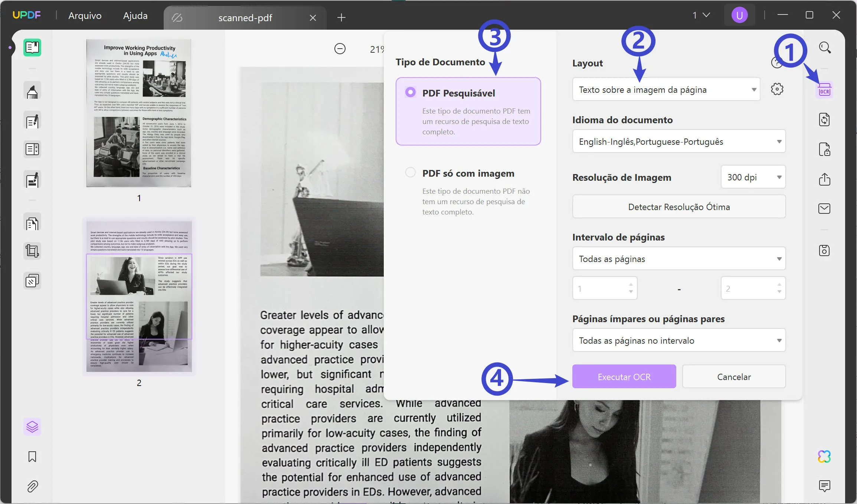Open the 300 dpi resolution dropdown

(x=753, y=177)
